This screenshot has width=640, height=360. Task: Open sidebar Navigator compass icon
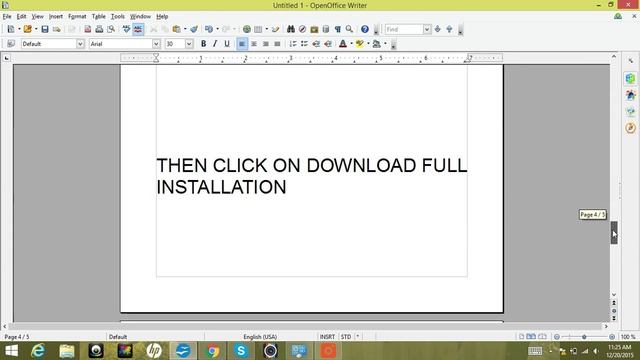click(x=631, y=128)
